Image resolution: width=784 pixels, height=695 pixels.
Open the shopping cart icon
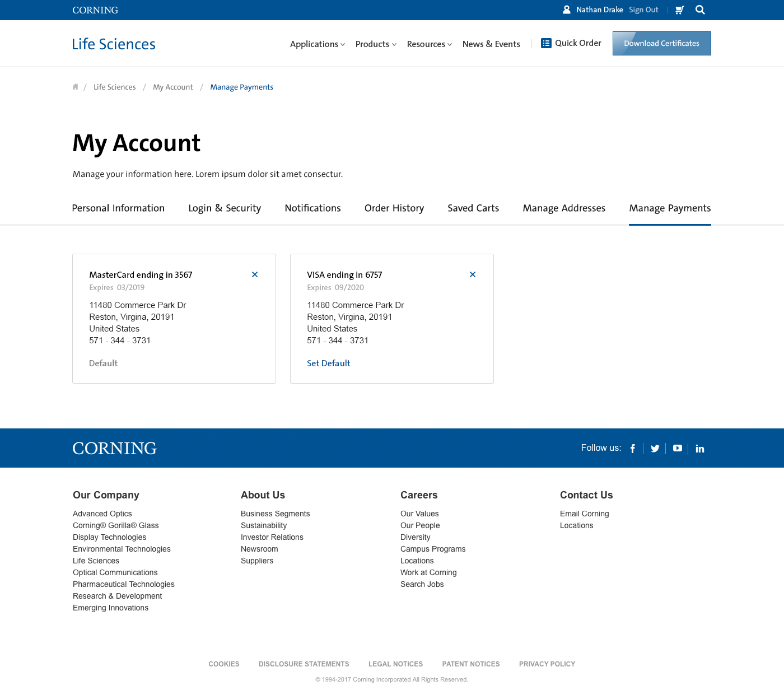pos(680,10)
